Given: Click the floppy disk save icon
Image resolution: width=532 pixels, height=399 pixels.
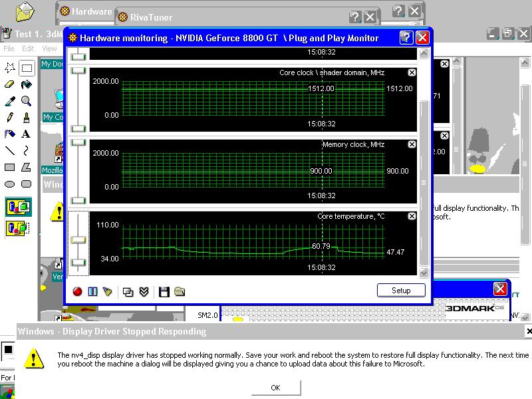Looking at the screenshot, I should point(164,292).
